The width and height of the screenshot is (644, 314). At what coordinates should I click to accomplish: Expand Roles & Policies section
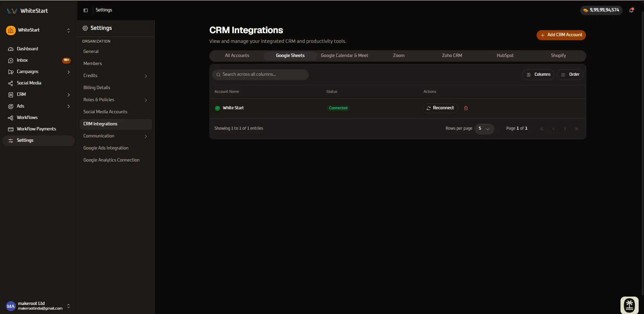pos(146,100)
